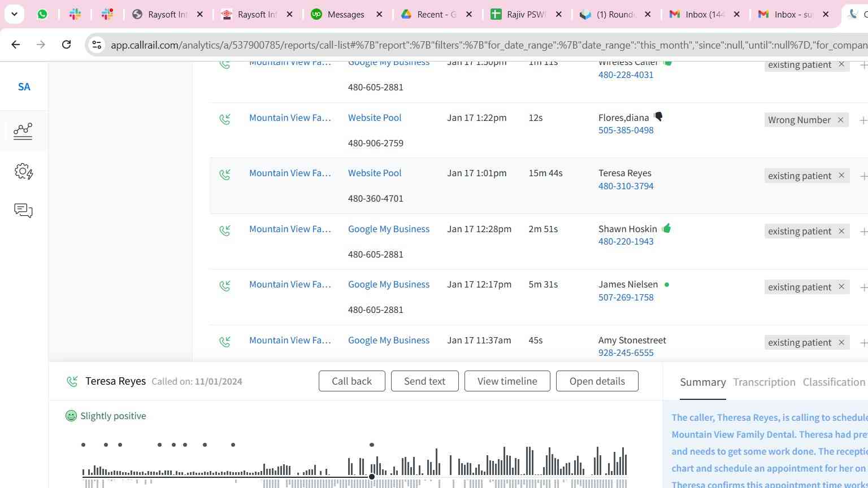
Task: Click the first highlight marker dot above waveform
Action: (x=83, y=445)
